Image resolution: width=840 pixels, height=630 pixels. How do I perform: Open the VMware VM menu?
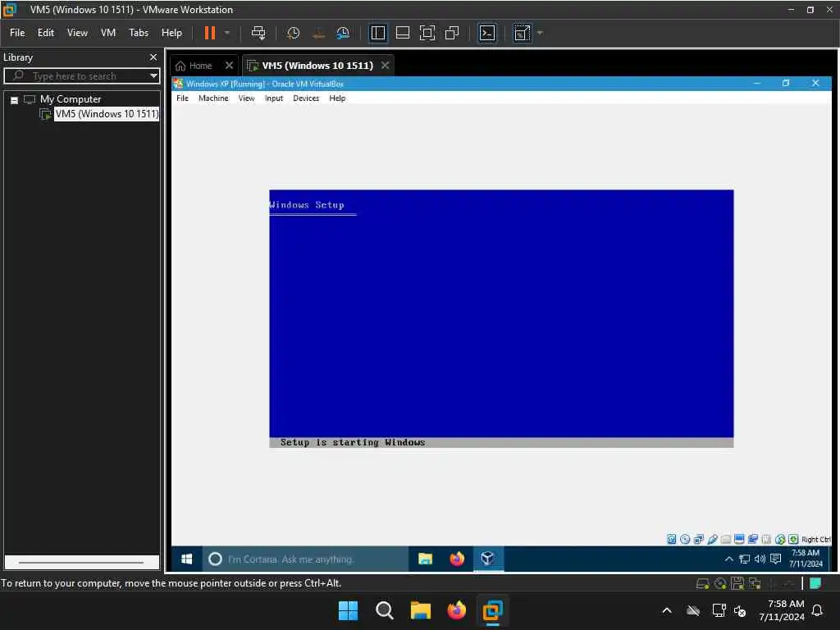(x=108, y=33)
